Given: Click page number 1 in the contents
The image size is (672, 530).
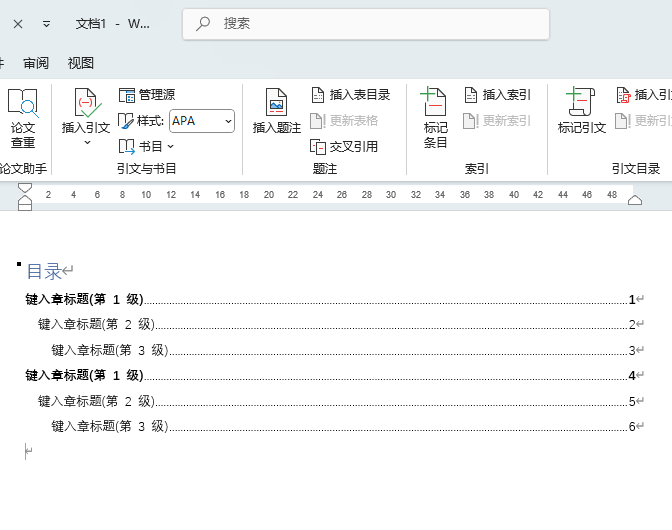Looking at the screenshot, I should pyautogui.click(x=632, y=299).
